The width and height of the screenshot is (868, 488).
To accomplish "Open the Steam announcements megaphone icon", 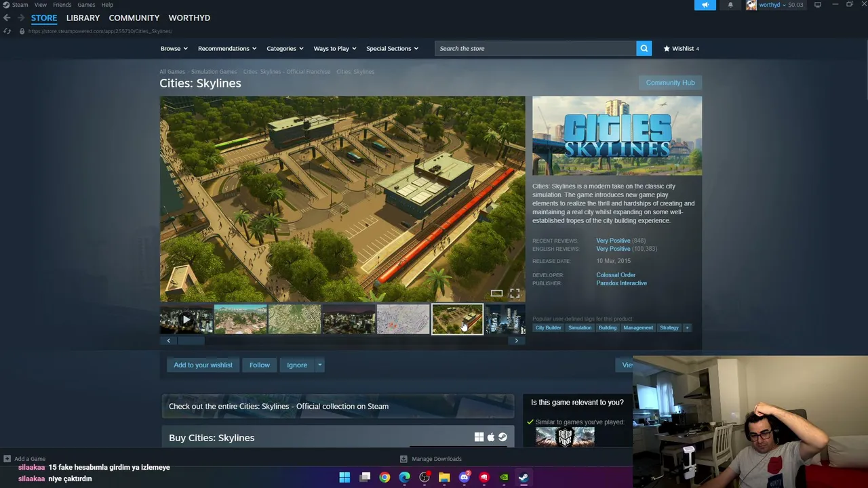I will point(705,5).
